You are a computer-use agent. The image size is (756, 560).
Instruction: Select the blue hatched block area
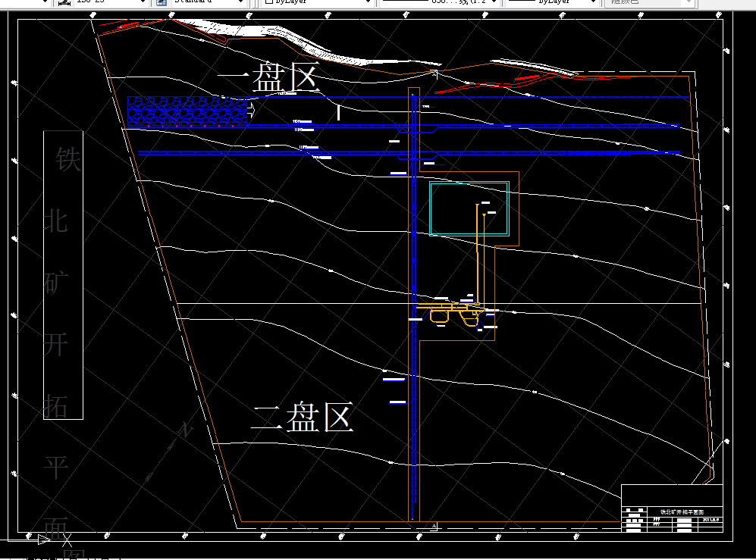pyautogui.click(x=187, y=111)
